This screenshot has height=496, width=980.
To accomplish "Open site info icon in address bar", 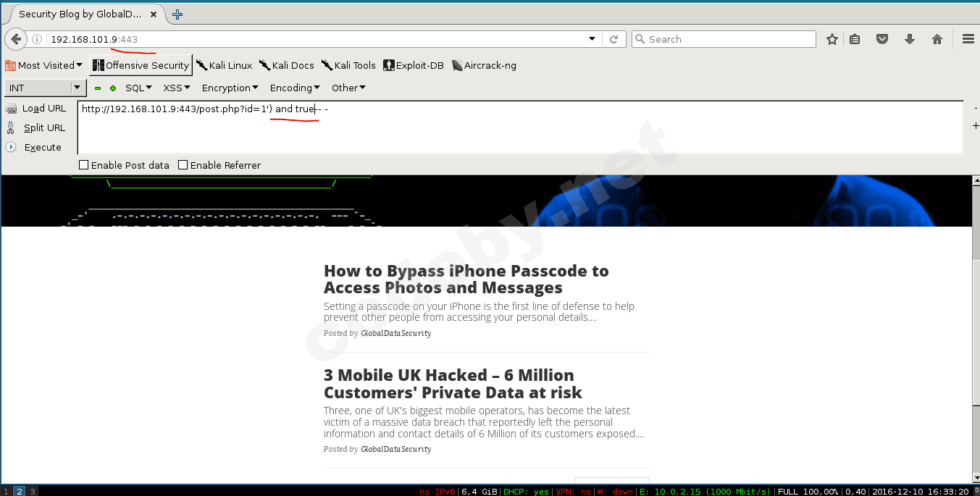I will (37, 39).
